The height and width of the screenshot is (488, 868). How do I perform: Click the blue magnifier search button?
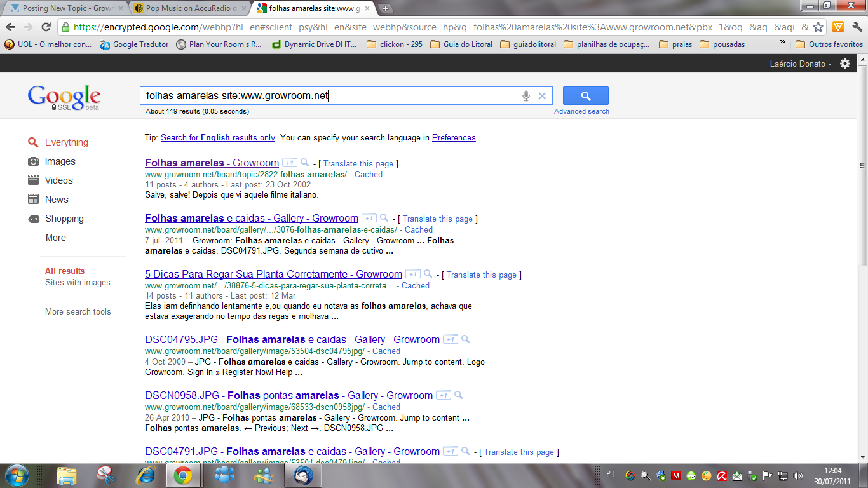pyautogui.click(x=586, y=96)
